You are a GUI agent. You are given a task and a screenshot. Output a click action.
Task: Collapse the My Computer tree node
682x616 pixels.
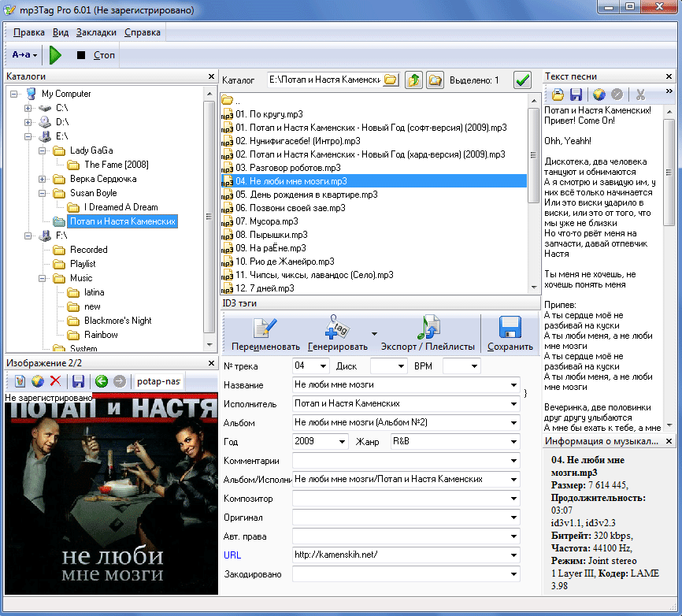(x=14, y=94)
